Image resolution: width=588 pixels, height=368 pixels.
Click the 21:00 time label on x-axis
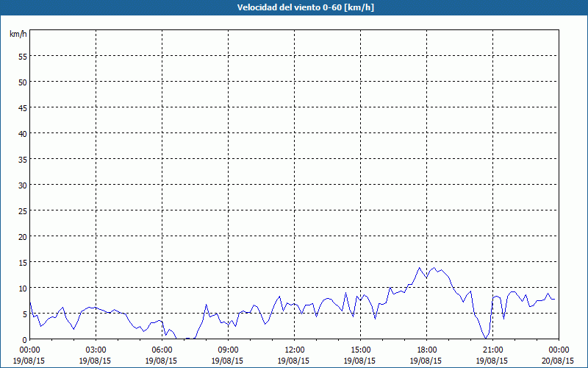click(492, 350)
